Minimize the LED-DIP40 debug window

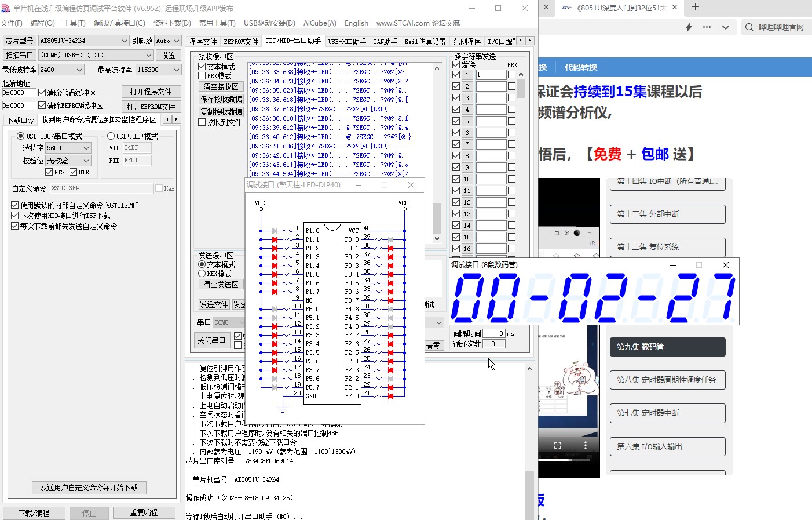[359, 185]
